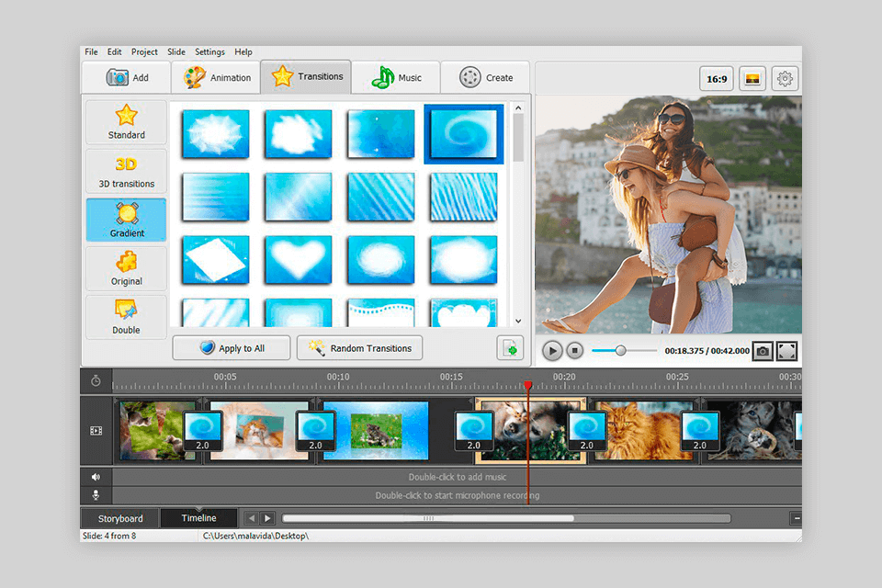Viewport: 882px width, 588px height.
Task: Switch to Timeline view
Action: (x=198, y=517)
